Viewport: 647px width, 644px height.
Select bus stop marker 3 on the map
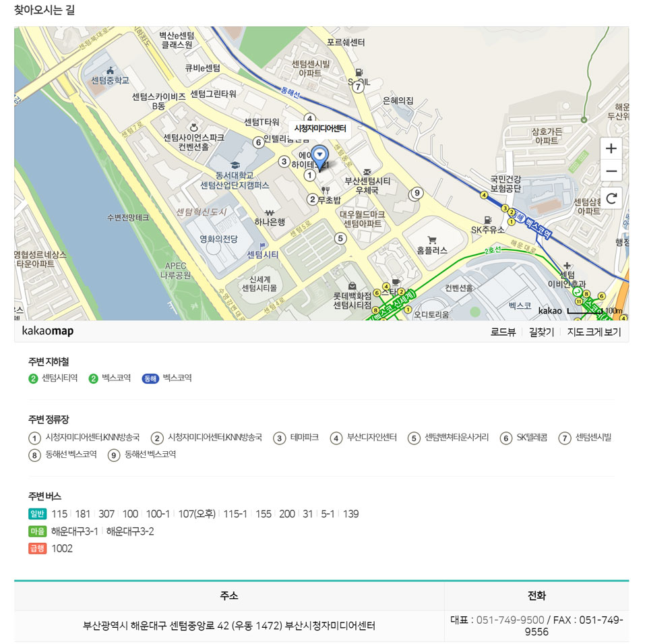pyautogui.click(x=284, y=161)
